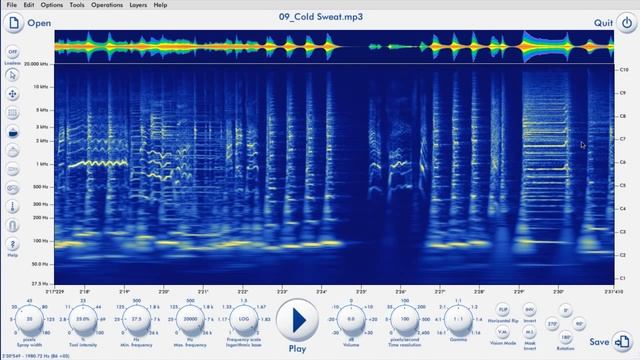
Task: Click the Save text label
Action: [599, 342]
